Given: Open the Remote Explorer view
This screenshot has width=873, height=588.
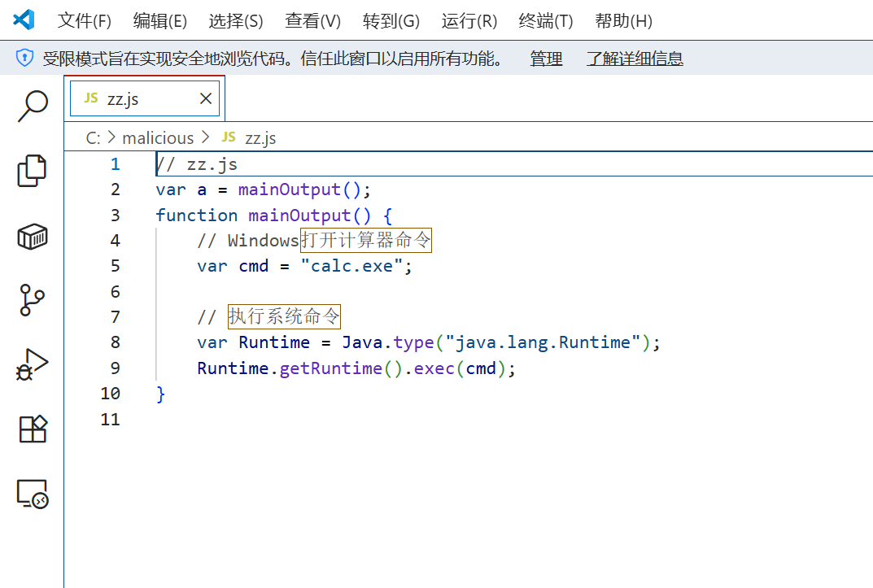Looking at the screenshot, I should point(33,494).
